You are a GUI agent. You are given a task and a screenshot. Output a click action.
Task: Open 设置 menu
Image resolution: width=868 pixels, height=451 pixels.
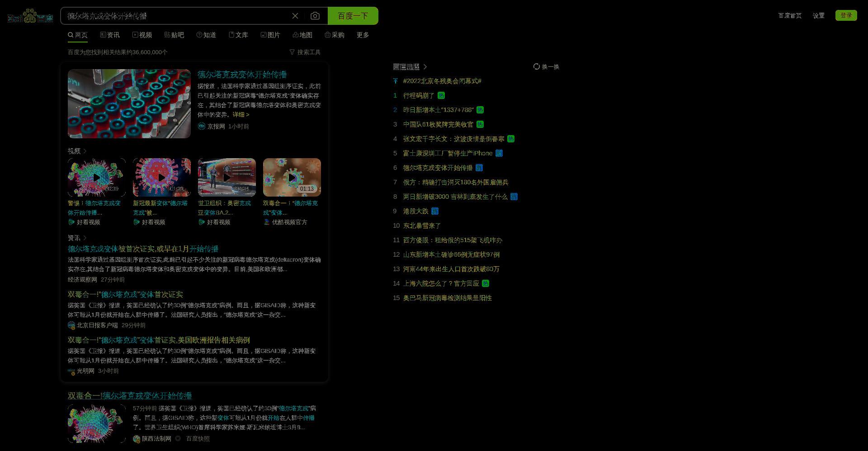pos(819,15)
